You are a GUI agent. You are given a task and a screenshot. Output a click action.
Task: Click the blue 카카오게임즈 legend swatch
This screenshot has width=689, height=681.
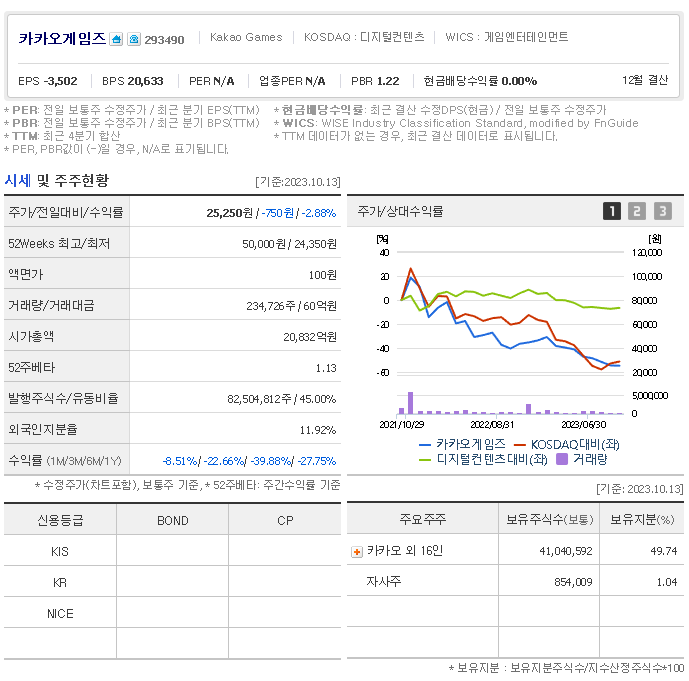click(425, 445)
